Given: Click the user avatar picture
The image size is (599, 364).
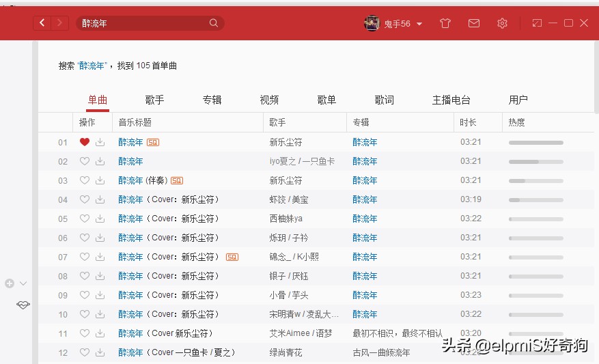Looking at the screenshot, I should (372, 23).
